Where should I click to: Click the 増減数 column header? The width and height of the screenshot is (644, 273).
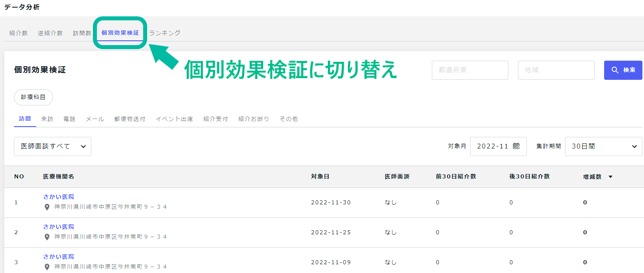592,177
